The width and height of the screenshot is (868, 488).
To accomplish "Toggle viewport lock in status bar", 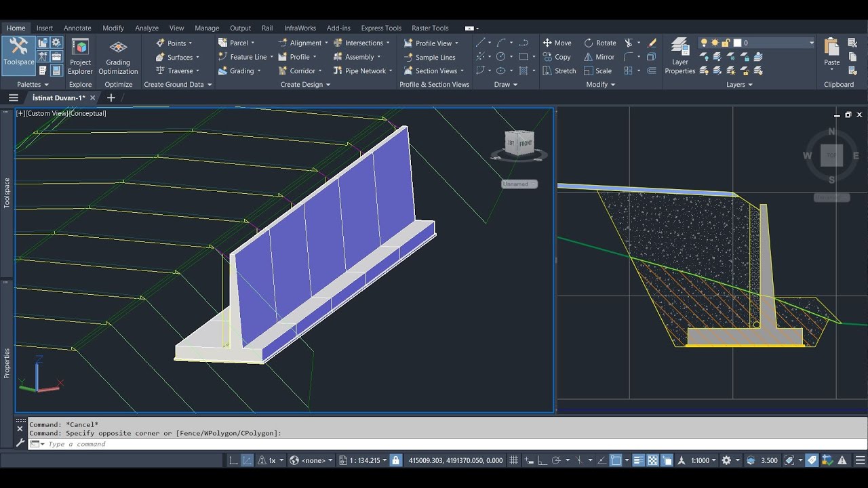I will click(396, 460).
